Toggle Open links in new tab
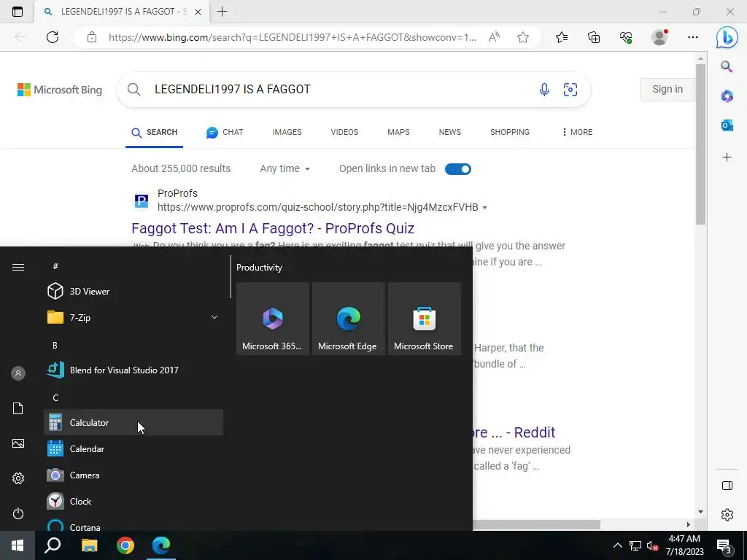Viewport: 747px width, 560px height. [458, 169]
